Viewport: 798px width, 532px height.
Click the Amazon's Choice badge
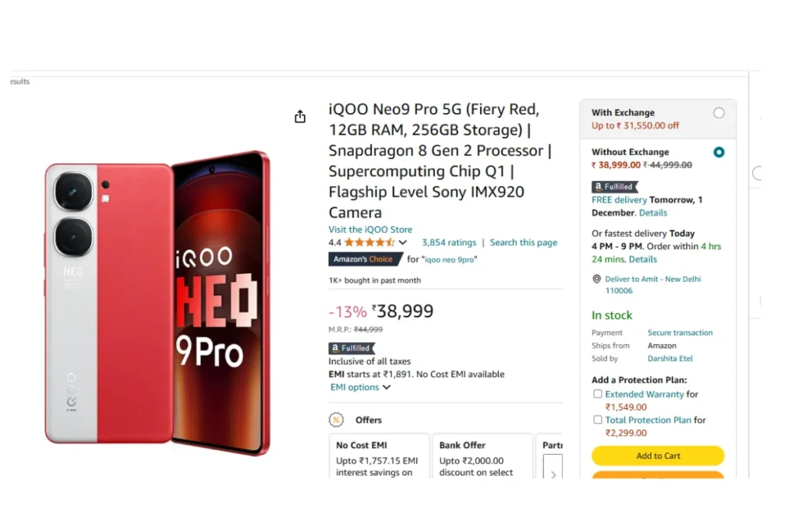[365, 259]
